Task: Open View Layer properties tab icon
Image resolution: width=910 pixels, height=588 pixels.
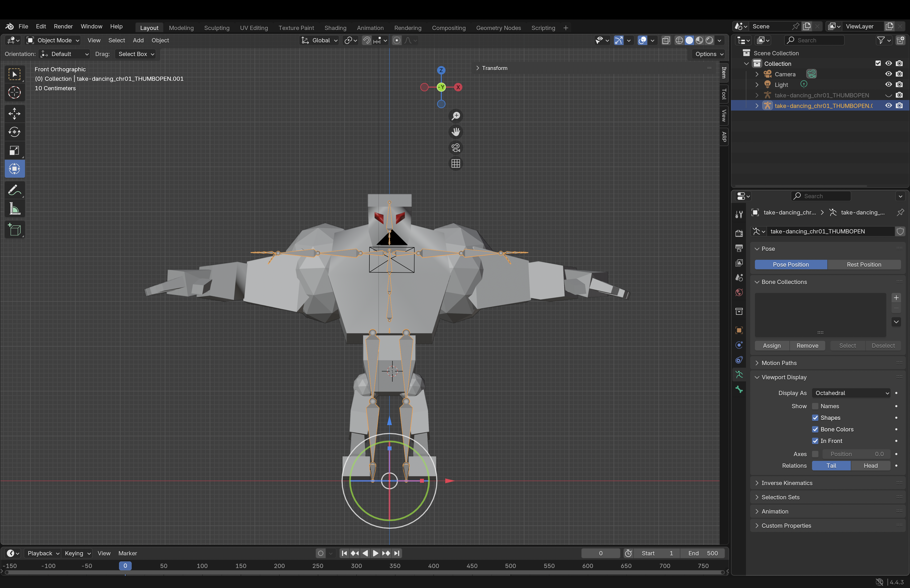Action: click(739, 263)
